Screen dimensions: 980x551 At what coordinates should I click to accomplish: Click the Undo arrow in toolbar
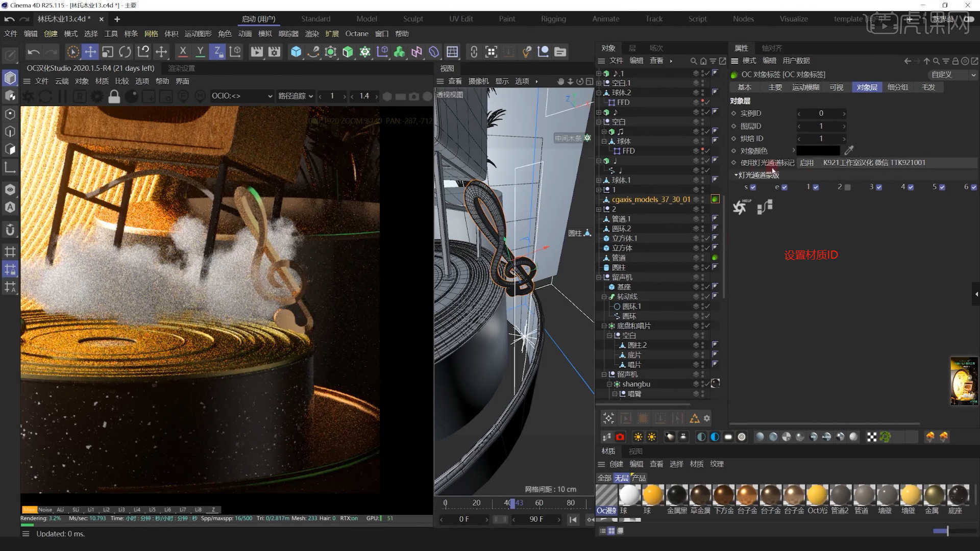coord(33,52)
